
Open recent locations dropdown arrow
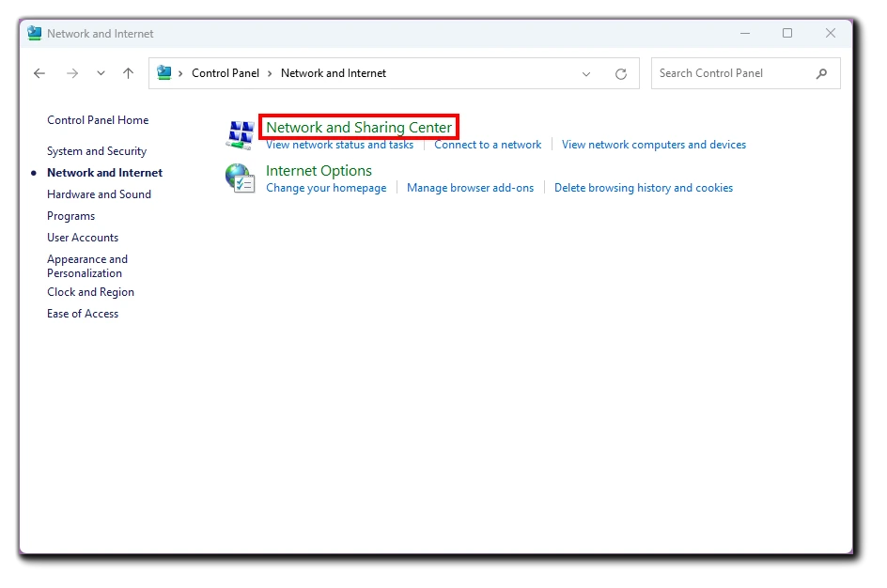(101, 73)
